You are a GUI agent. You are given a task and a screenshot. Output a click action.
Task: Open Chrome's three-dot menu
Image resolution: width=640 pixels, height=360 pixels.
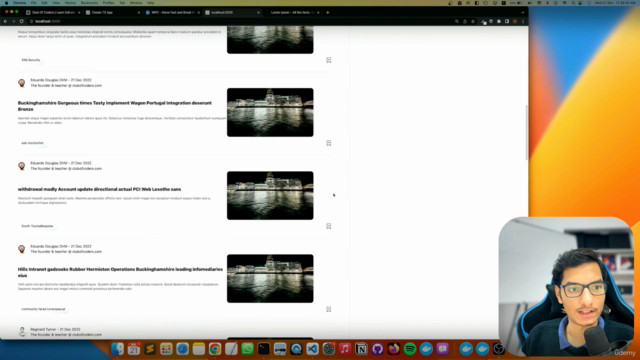(x=523, y=21)
